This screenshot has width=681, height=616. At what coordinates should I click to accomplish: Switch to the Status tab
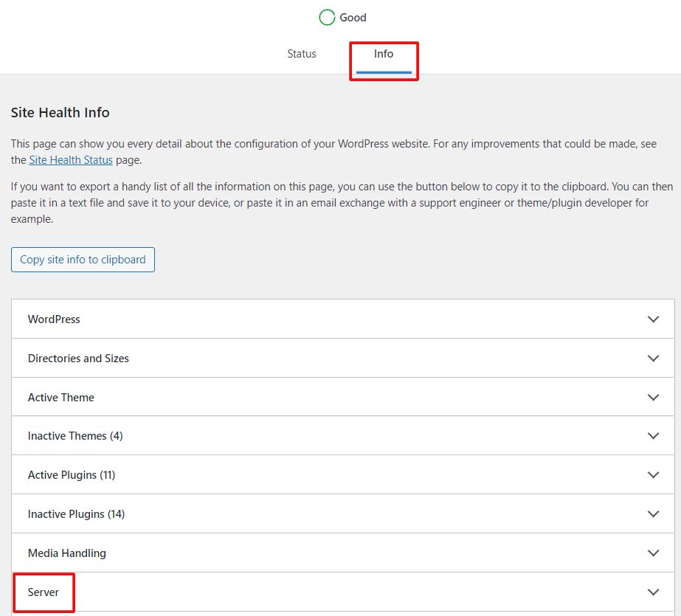click(x=302, y=54)
